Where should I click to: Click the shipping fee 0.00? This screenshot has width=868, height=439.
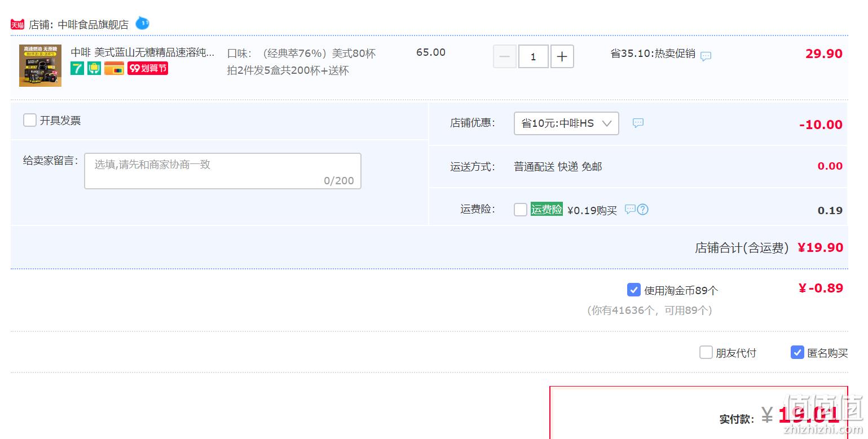830,166
